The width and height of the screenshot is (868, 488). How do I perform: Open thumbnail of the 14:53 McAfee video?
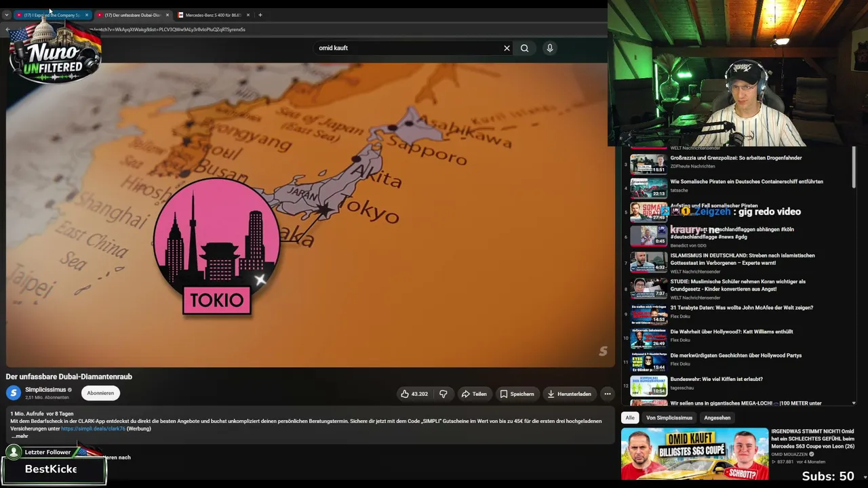(649, 314)
